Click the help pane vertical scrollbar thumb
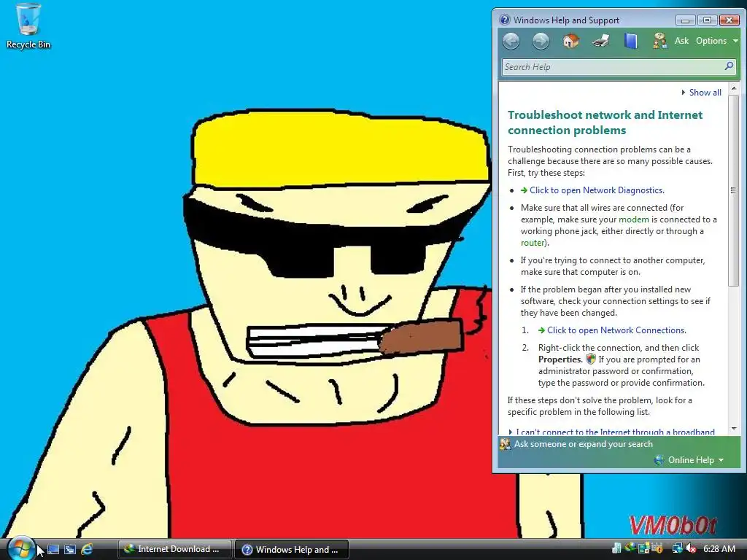The width and height of the screenshot is (747, 560). (734, 190)
